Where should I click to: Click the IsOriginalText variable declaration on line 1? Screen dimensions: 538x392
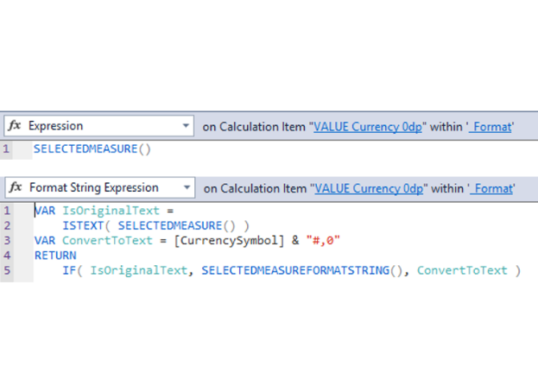tap(111, 211)
